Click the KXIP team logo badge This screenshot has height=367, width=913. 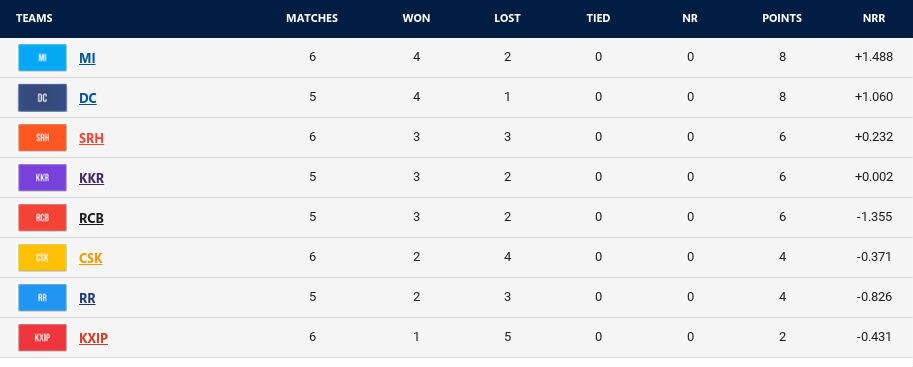[x=43, y=338]
